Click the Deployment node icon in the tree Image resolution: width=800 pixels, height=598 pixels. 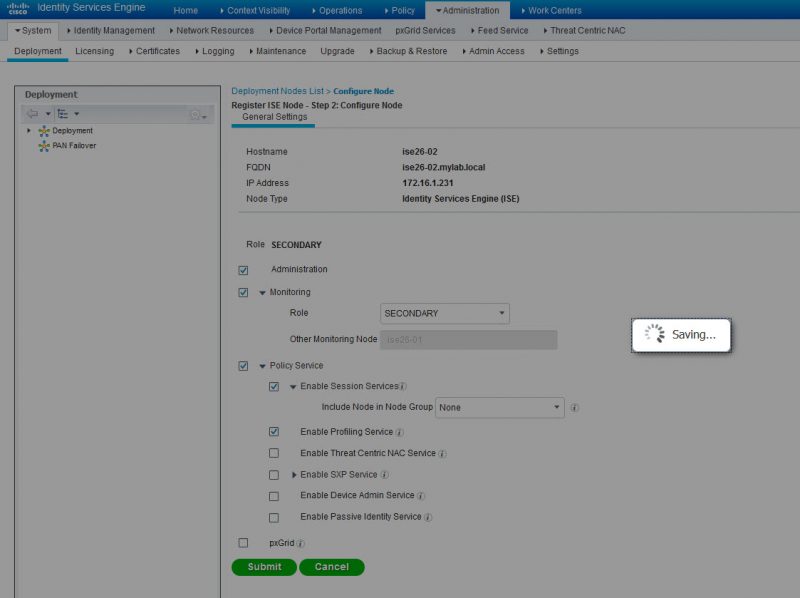[44, 131]
